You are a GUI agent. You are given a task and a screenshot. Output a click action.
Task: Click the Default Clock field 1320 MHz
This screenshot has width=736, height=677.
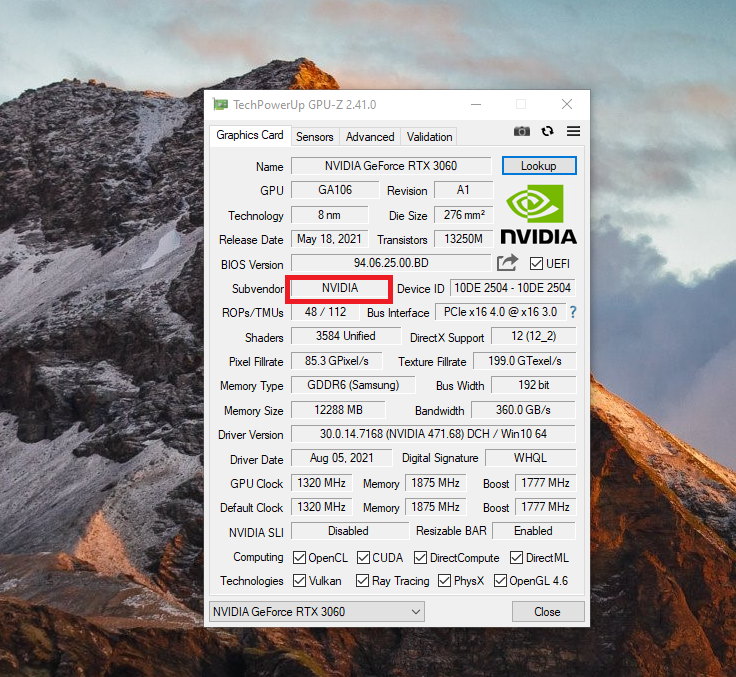point(322,507)
